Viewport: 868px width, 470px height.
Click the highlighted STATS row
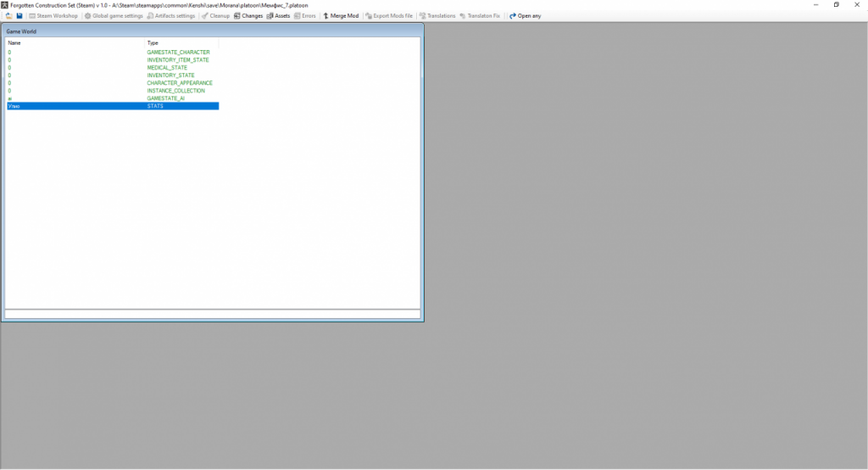[x=155, y=106]
